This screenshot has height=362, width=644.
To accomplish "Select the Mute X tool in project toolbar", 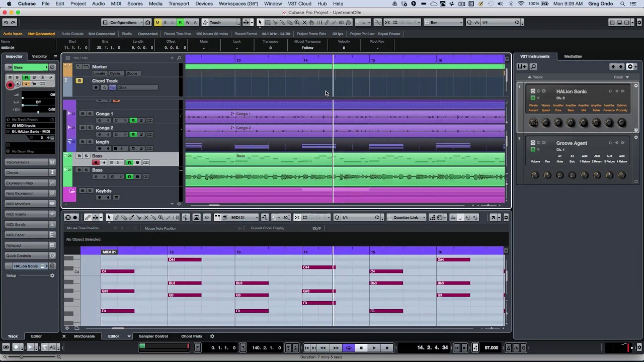I will pyautogui.click(x=304, y=22).
